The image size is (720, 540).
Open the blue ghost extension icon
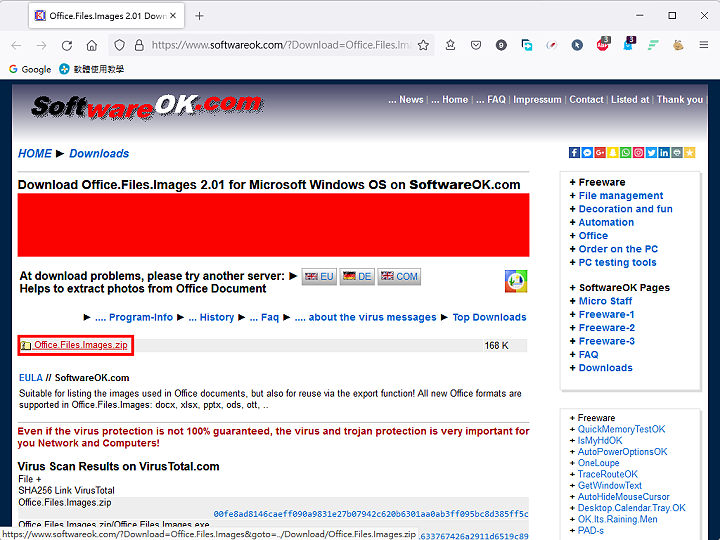pos(628,44)
